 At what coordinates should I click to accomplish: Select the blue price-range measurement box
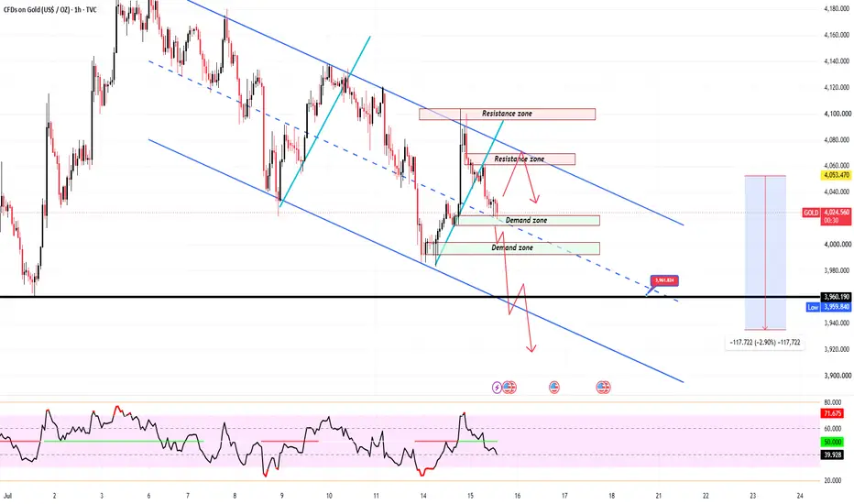[765, 252]
